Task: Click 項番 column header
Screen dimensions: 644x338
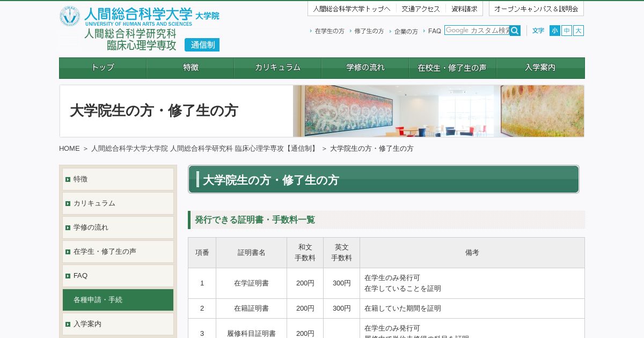Action: coord(202,253)
